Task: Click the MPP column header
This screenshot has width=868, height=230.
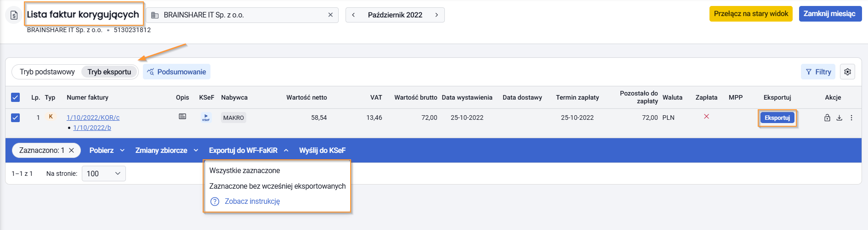Action: point(736,97)
